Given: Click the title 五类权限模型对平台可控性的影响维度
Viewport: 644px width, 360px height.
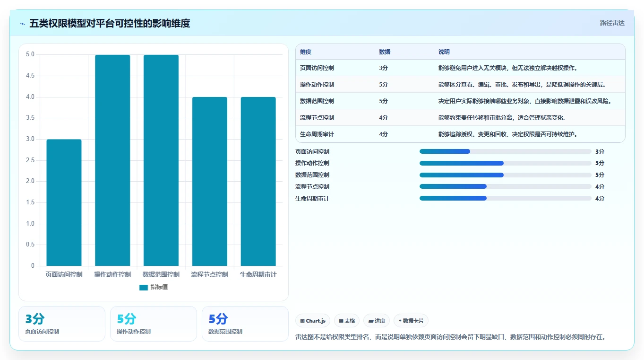Looking at the screenshot, I should coord(110,23).
